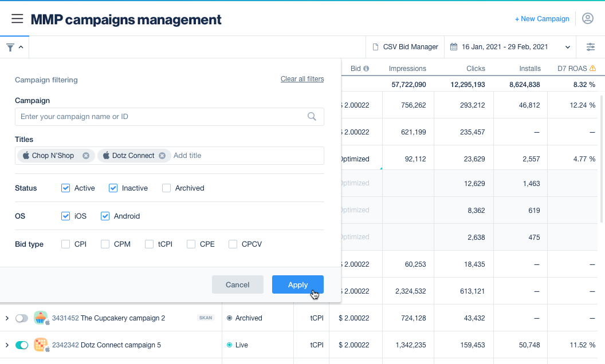Open the hamburger navigation menu
Viewport: 605px width, 364px height.
tap(17, 19)
